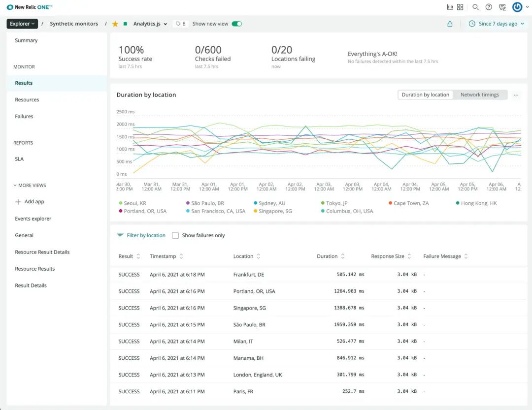Screen dimensions: 532x410
Task: Hide the Seoul, KR legend series
Action: click(133, 203)
